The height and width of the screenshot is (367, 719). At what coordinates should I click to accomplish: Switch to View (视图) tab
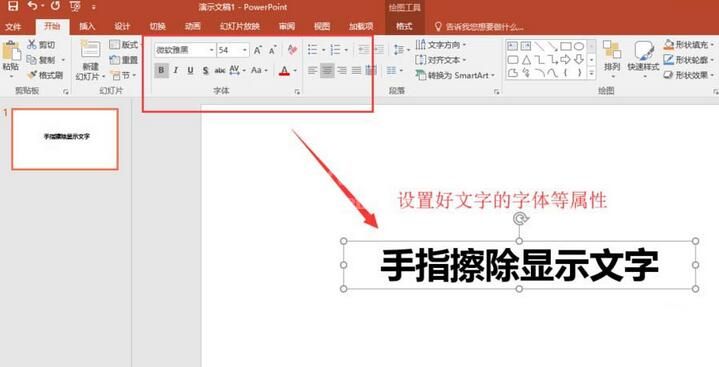coord(322,27)
